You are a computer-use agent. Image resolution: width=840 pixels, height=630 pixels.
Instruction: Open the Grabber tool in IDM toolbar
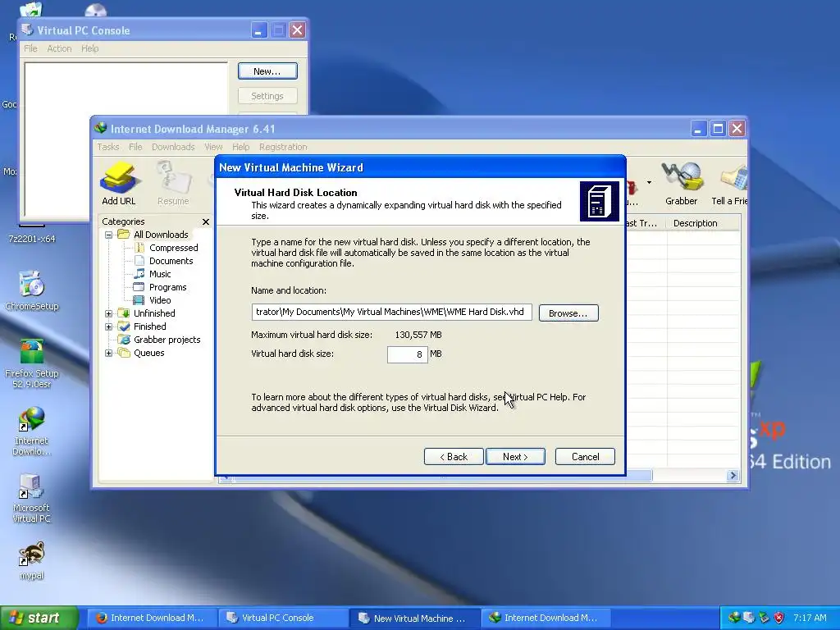pyautogui.click(x=681, y=184)
